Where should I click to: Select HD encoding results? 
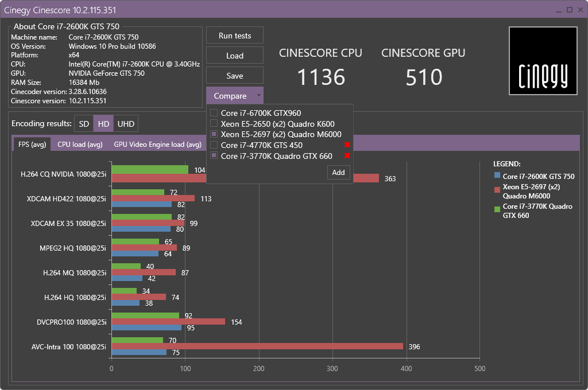(x=103, y=124)
